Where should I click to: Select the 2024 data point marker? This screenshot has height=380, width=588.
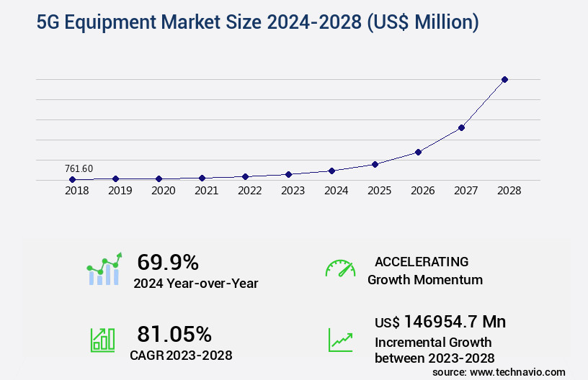click(x=331, y=171)
